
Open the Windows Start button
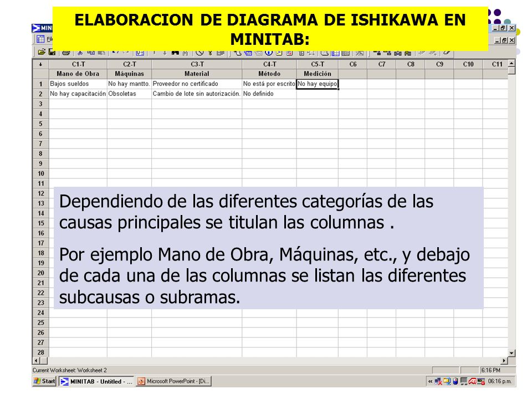[x=44, y=381]
